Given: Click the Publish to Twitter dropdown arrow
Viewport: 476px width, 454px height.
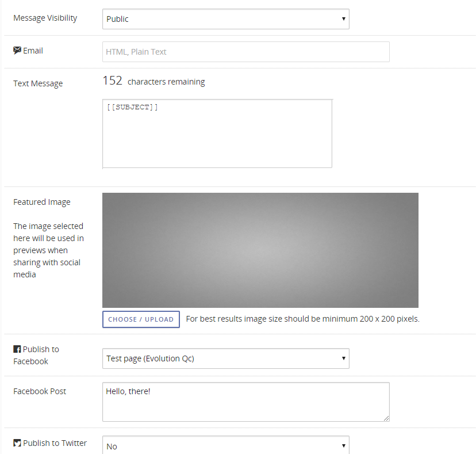Looking at the screenshot, I should pos(343,445).
